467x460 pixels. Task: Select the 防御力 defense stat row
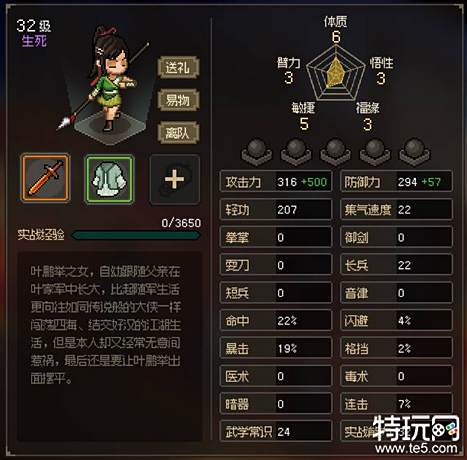(x=396, y=182)
